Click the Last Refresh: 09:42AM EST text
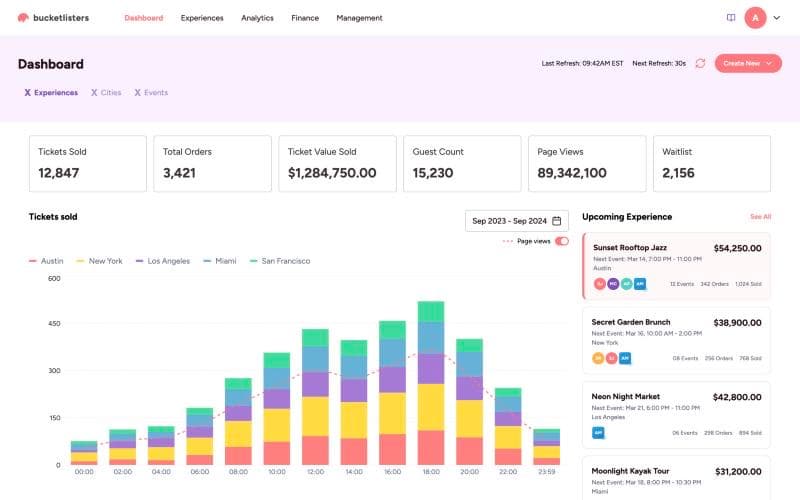Screen dimensions: 800x500 tap(582, 63)
